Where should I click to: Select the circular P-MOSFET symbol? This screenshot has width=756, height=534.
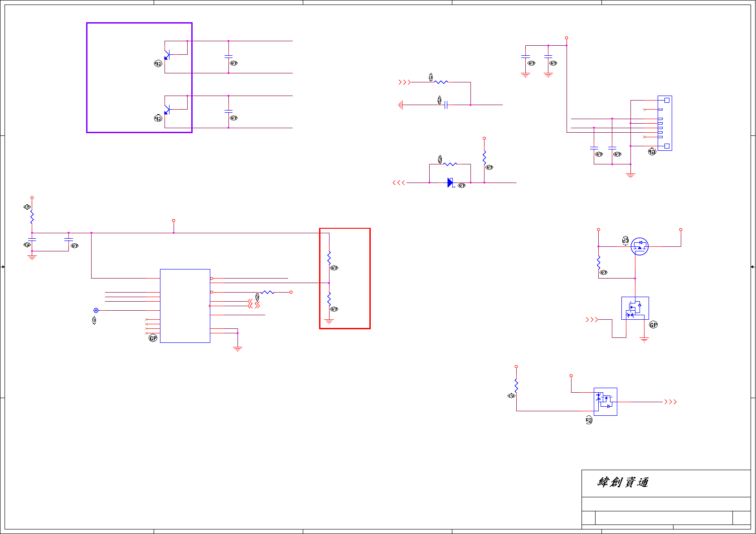click(x=640, y=246)
